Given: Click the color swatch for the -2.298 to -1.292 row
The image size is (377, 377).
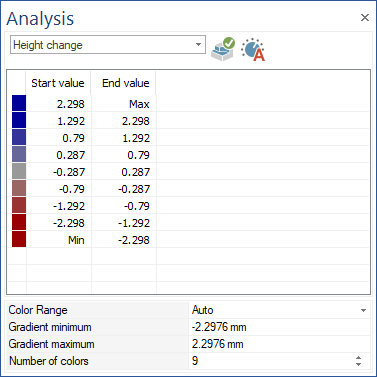Looking at the screenshot, I should coord(19,222).
